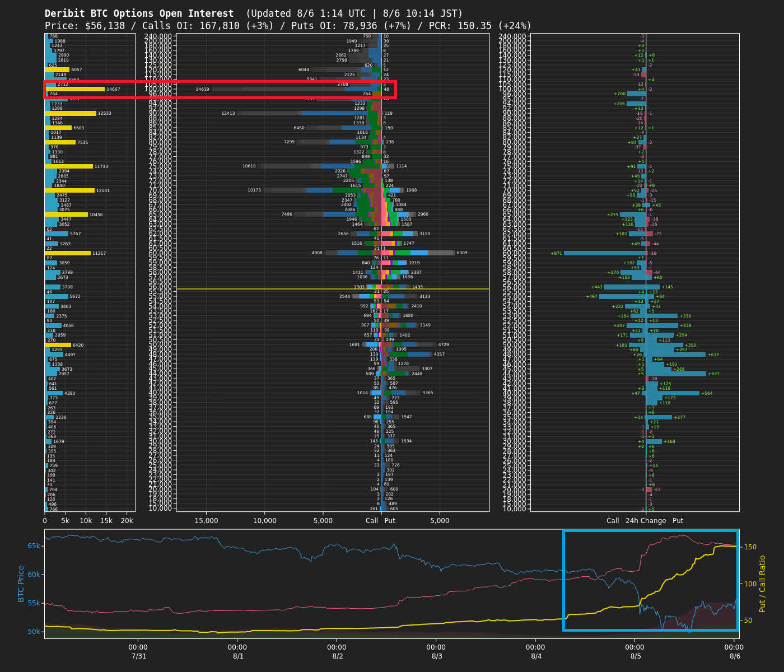
Task: Click the yellow bar labeled 12141
Action: pos(69,190)
